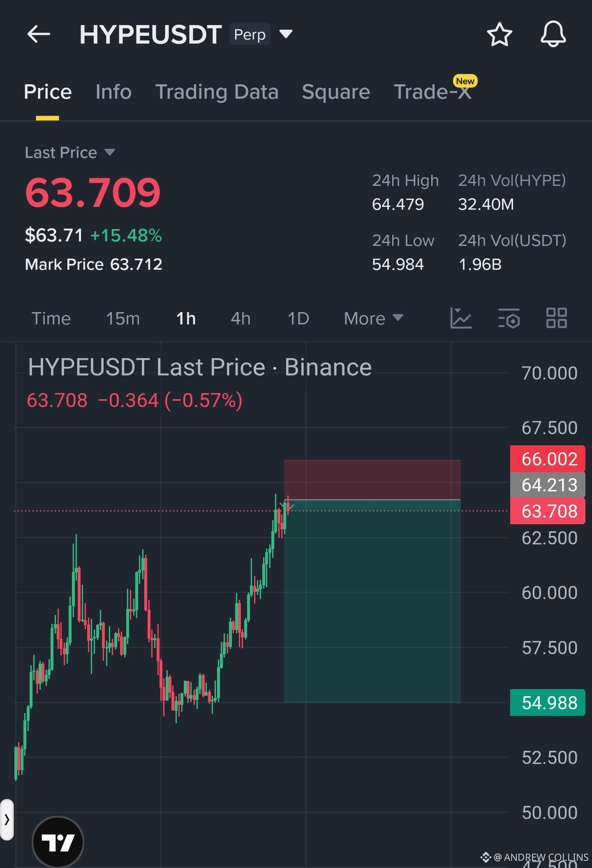Open the HYPEUSDT pair selector dropdown arrow
This screenshot has width=592, height=868.
click(286, 34)
